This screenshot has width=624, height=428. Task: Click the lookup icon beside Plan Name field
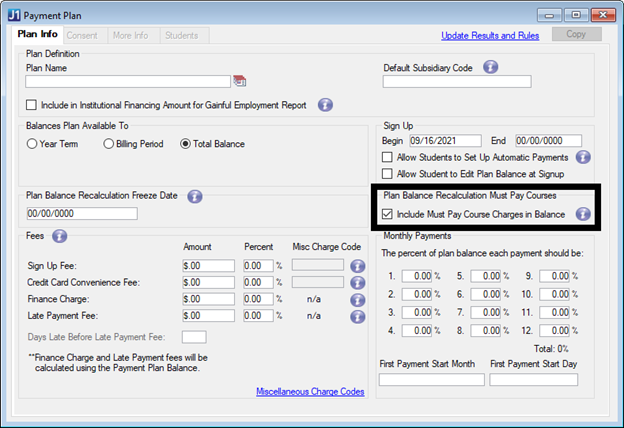[x=239, y=82]
